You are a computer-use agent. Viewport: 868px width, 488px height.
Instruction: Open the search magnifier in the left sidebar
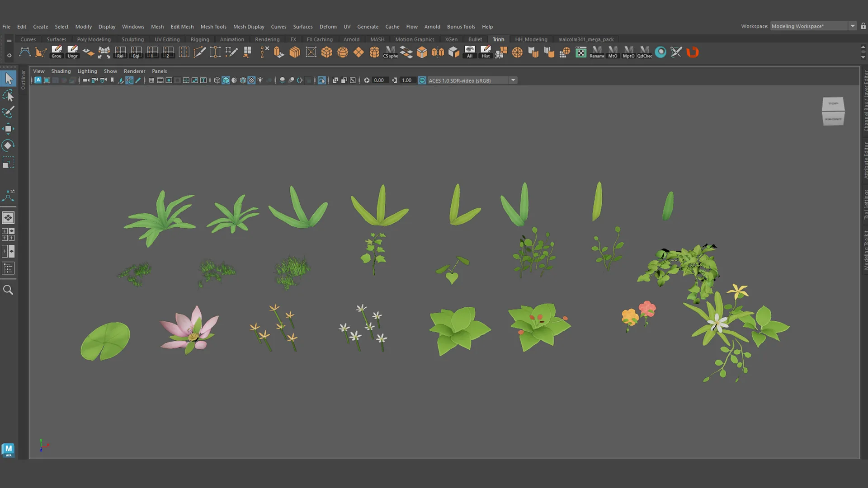pyautogui.click(x=8, y=290)
